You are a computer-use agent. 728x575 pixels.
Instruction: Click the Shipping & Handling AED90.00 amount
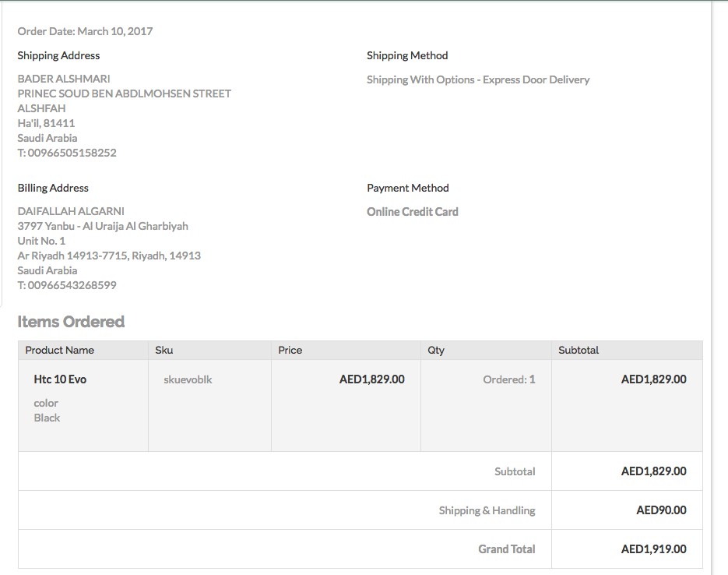[661, 510]
